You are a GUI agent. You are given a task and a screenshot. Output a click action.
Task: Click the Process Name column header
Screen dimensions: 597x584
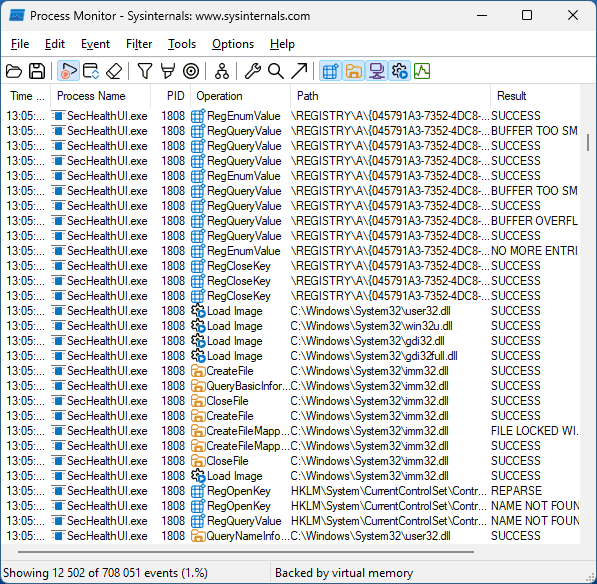[101, 96]
